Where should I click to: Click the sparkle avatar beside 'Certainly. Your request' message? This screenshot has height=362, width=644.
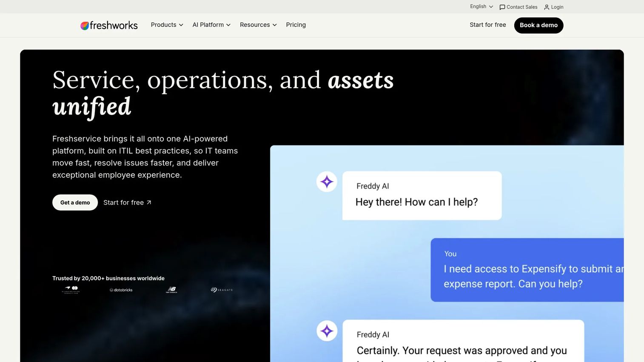click(327, 331)
